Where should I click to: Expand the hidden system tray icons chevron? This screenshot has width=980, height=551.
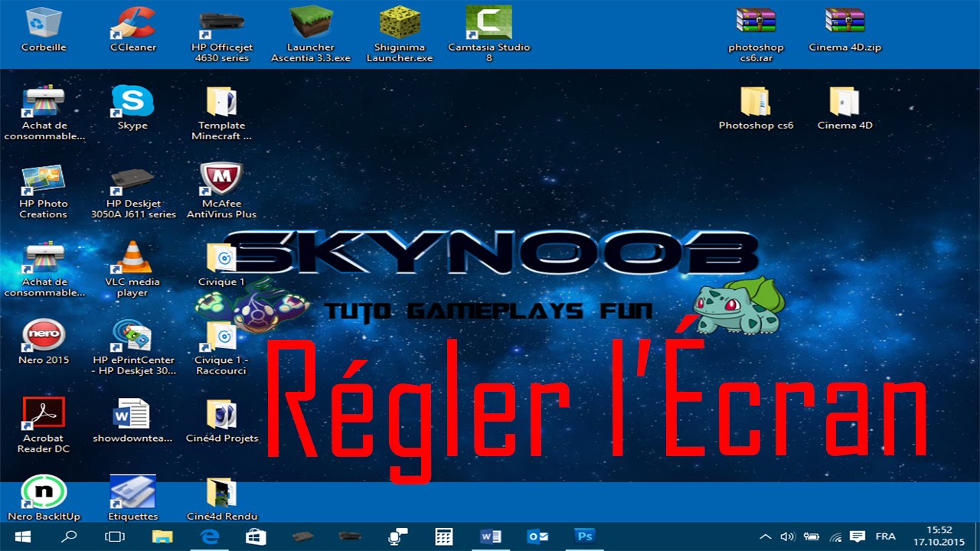pyautogui.click(x=764, y=536)
